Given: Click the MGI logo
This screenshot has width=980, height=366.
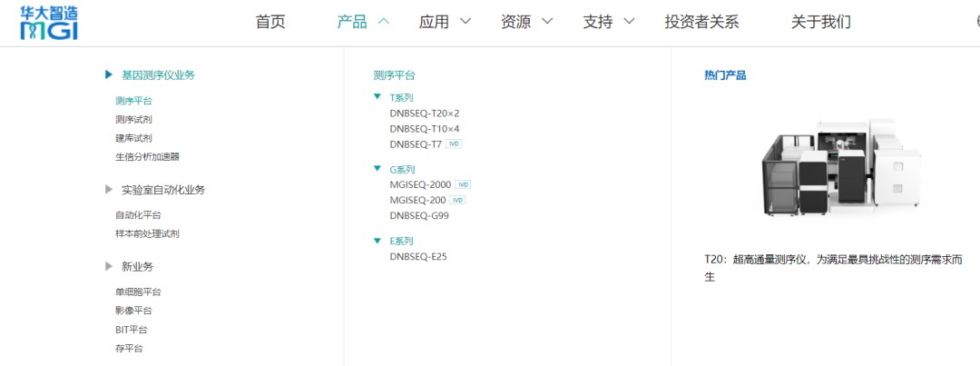Looking at the screenshot, I should coord(49,21).
